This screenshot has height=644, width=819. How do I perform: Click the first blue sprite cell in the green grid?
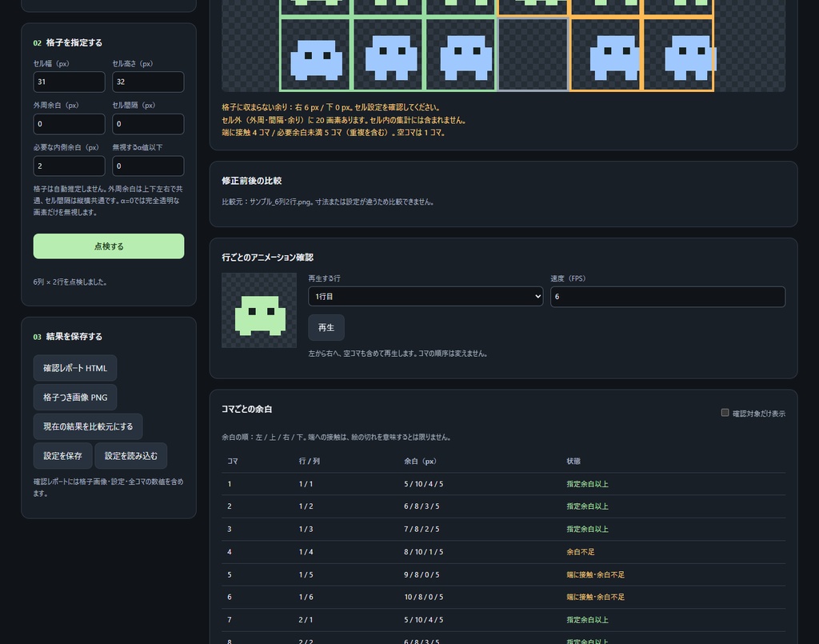click(x=315, y=54)
